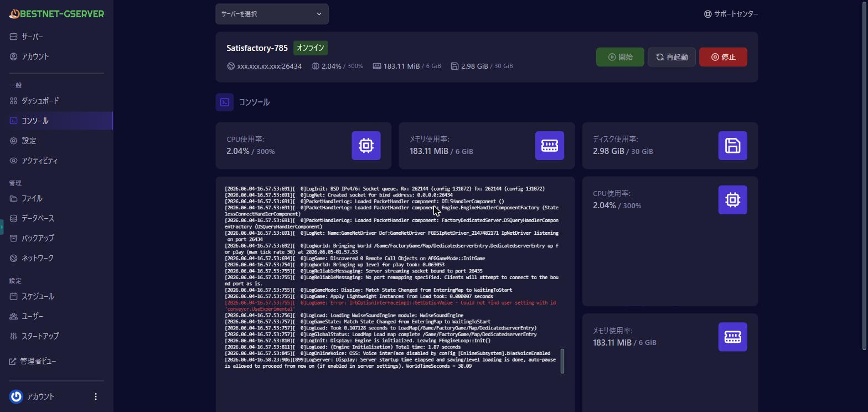Click the red 停止 button
Image resolution: width=868 pixels, height=412 pixels.
[723, 57]
